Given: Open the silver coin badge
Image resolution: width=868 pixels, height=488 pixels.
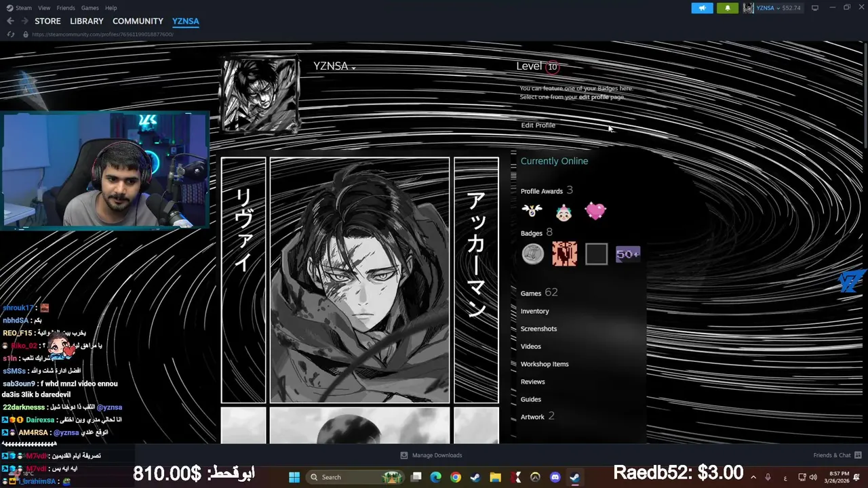Looking at the screenshot, I should (533, 254).
